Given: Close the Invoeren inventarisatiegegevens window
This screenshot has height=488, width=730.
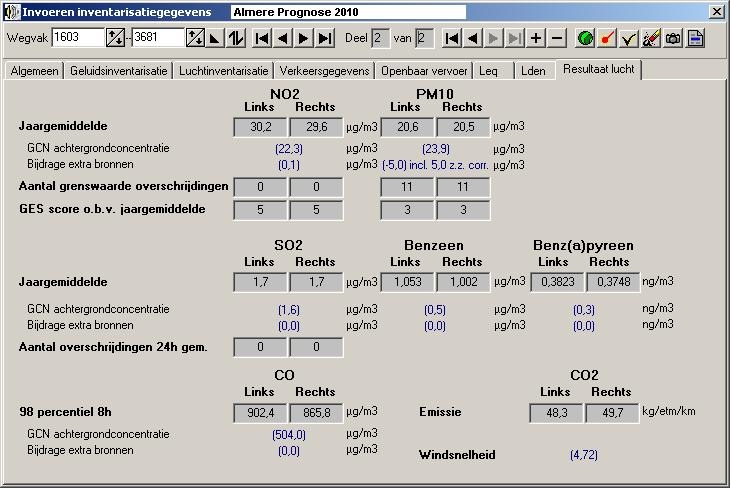Looking at the screenshot, I should [716, 12].
